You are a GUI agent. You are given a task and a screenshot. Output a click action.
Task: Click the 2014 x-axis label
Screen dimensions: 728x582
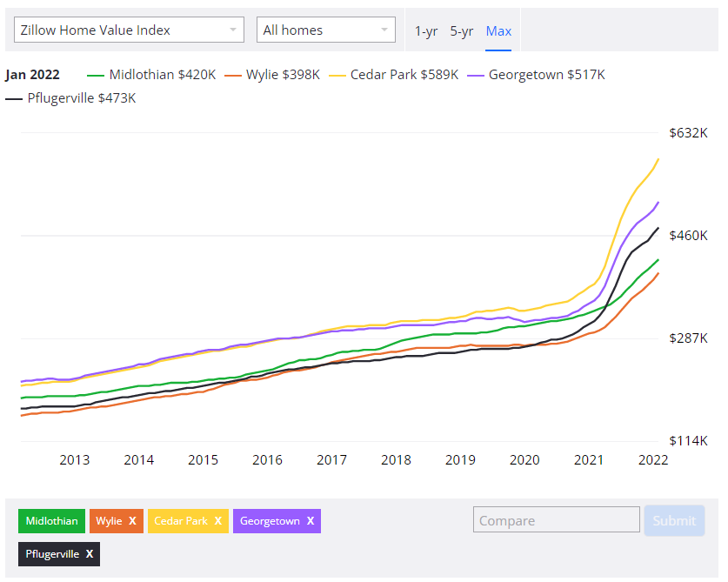(139, 460)
